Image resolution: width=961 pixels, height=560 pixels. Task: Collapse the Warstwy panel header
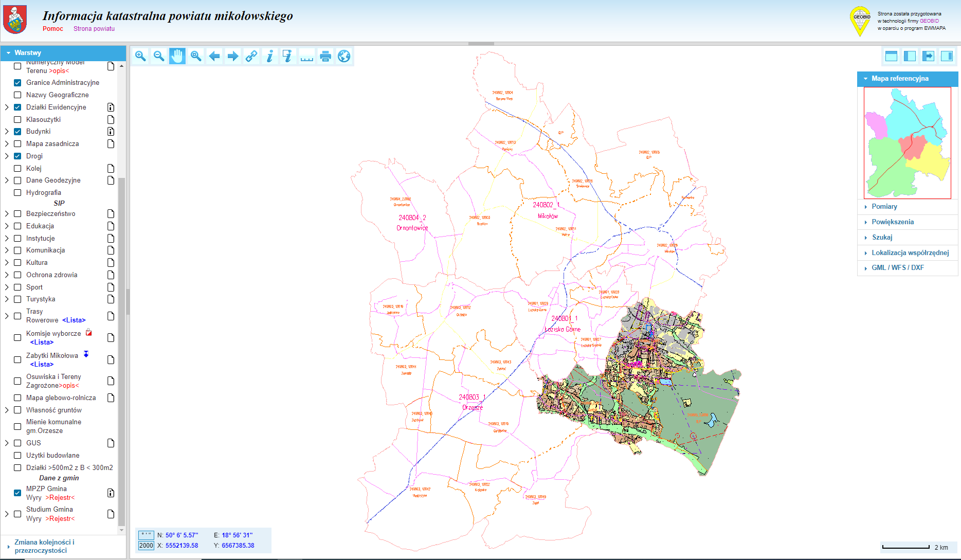27,53
